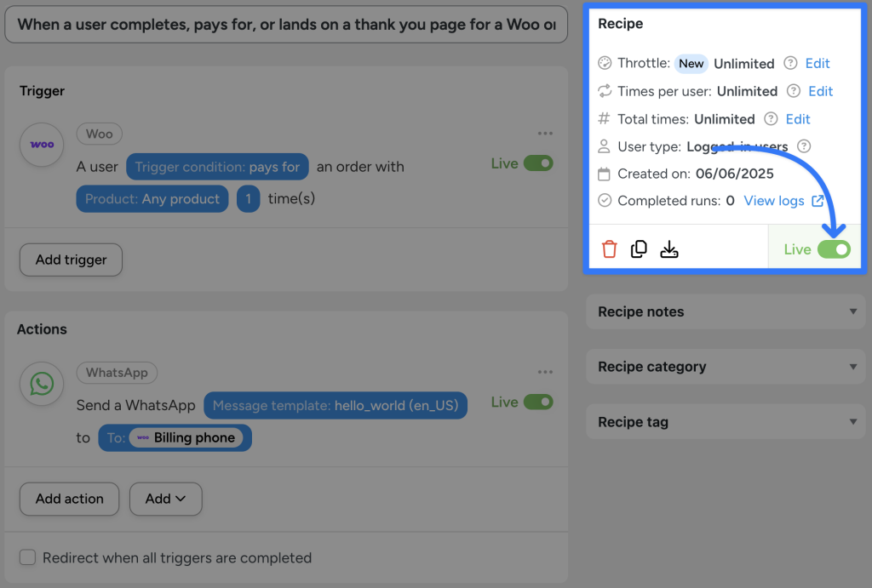Click the WhatsApp action circle icon
872x588 pixels.
pyautogui.click(x=41, y=384)
